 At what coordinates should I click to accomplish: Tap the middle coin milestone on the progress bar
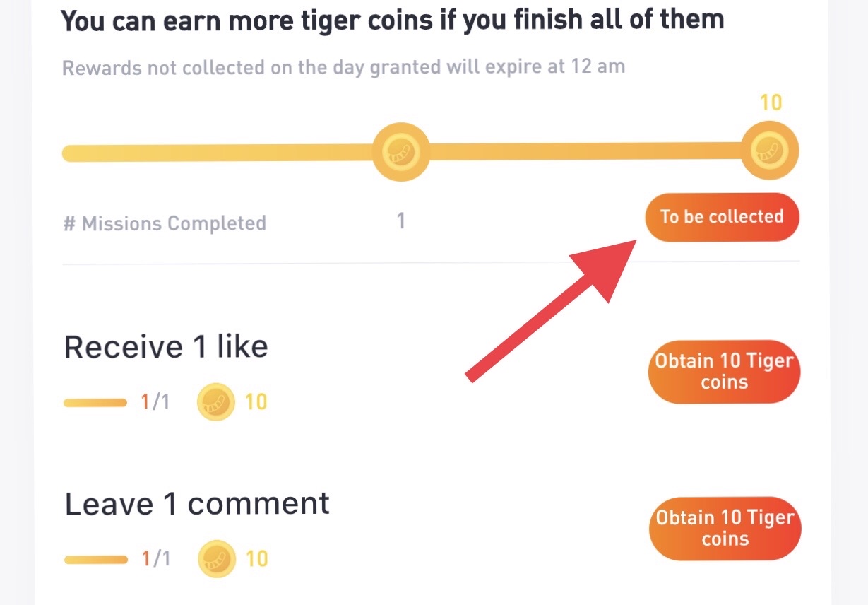click(x=401, y=151)
